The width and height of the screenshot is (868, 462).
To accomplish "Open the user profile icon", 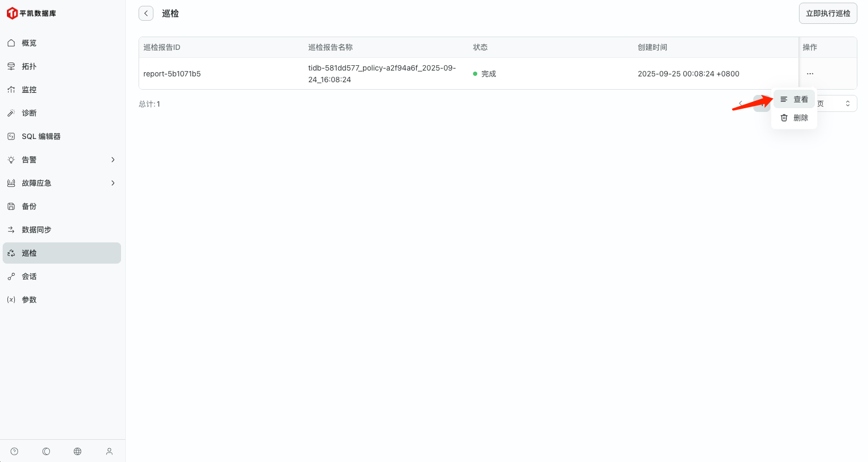I will tap(109, 451).
